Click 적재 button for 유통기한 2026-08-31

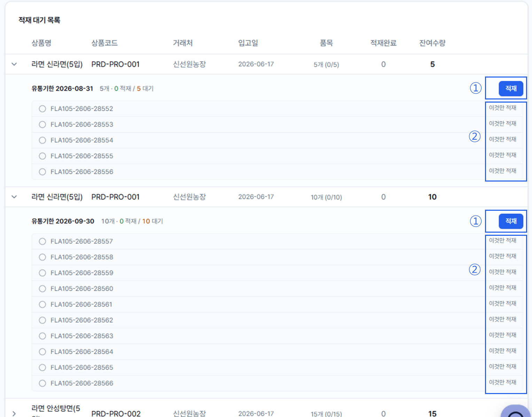[511, 88]
